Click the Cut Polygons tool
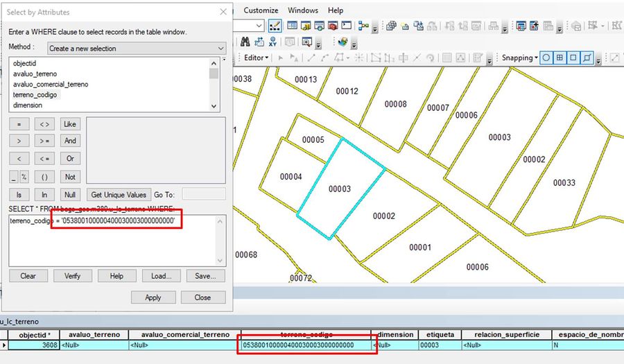The height and width of the screenshot is (364, 624). 403,58
